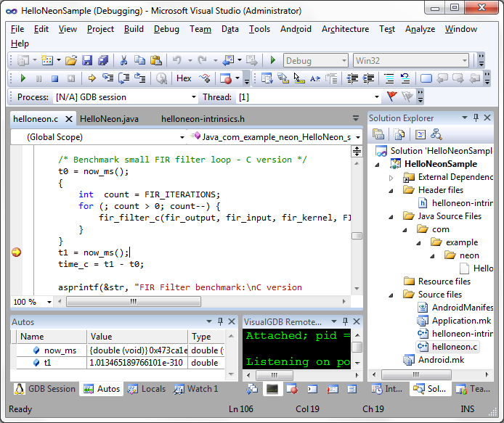Image resolution: width=504 pixels, height=423 pixels.
Task: Pin the Solution Explorer panel
Action: 476,118
